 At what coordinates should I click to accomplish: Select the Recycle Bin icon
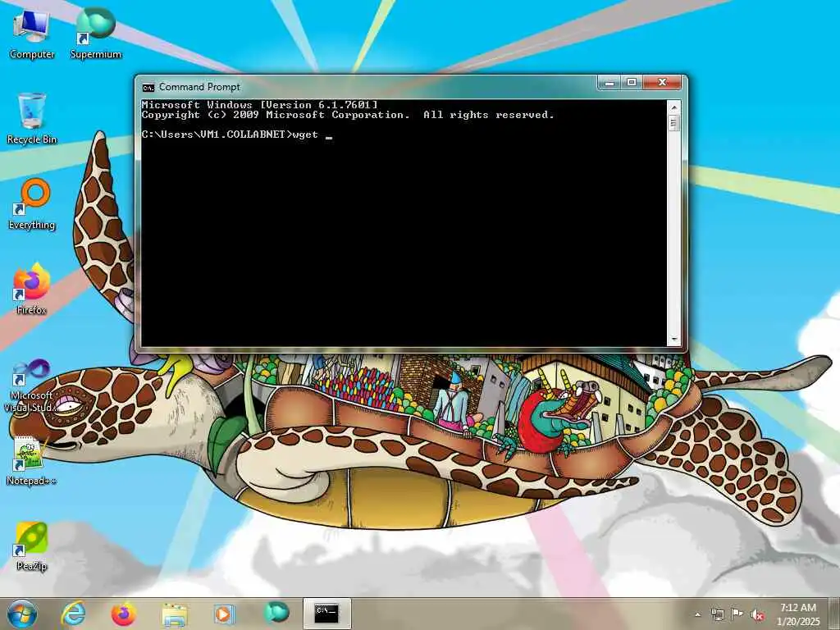pyautogui.click(x=32, y=119)
